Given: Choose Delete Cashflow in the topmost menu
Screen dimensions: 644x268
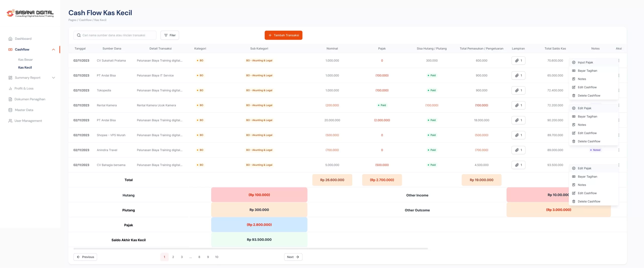Looking at the screenshot, I should point(593,96).
